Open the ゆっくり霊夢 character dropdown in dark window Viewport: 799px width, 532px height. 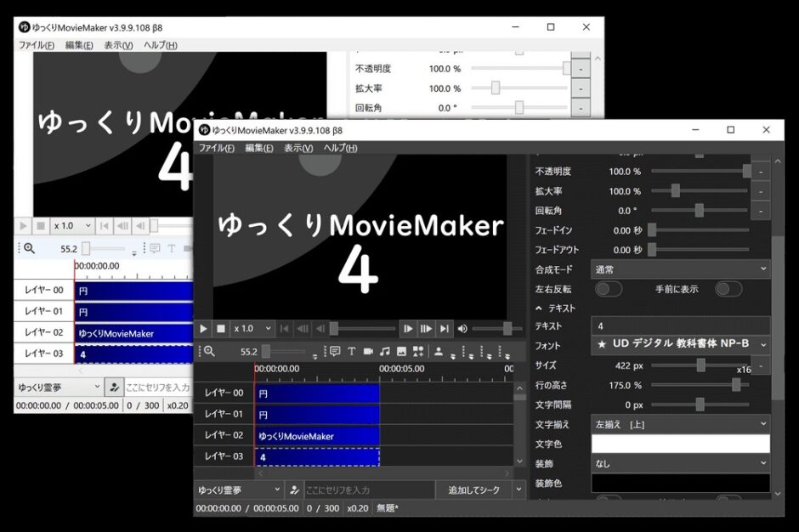238,490
